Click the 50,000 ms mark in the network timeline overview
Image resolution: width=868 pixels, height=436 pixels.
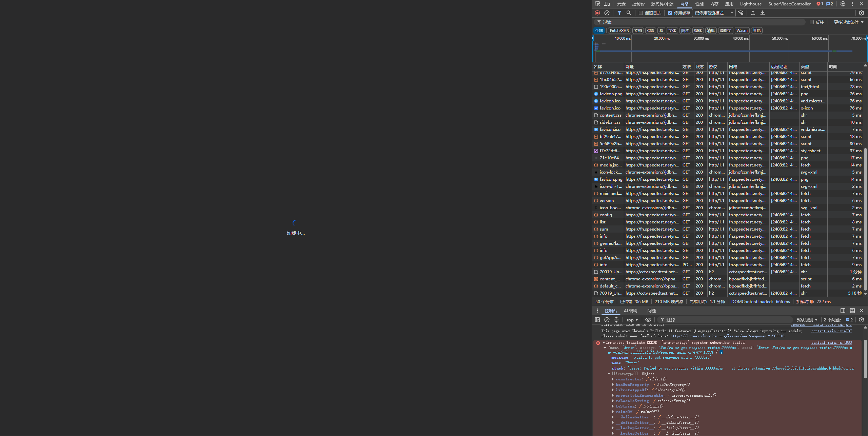(780, 38)
